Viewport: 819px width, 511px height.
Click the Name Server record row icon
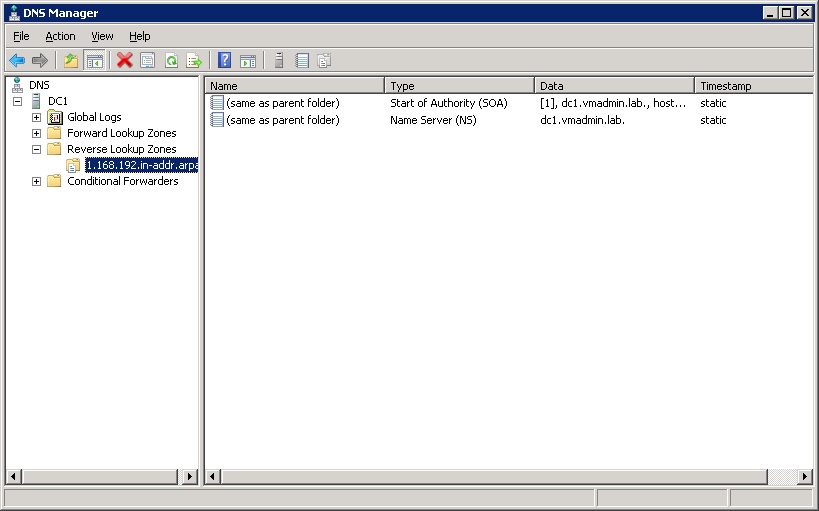[x=217, y=120]
